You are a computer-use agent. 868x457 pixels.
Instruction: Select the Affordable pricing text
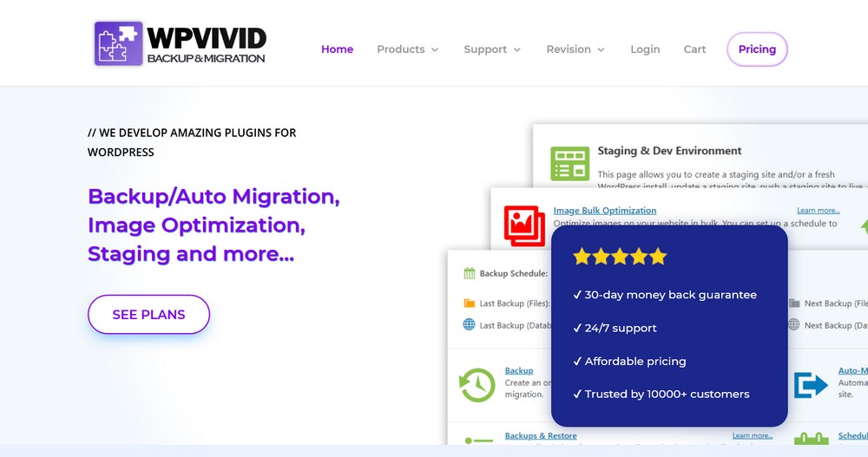click(x=629, y=362)
